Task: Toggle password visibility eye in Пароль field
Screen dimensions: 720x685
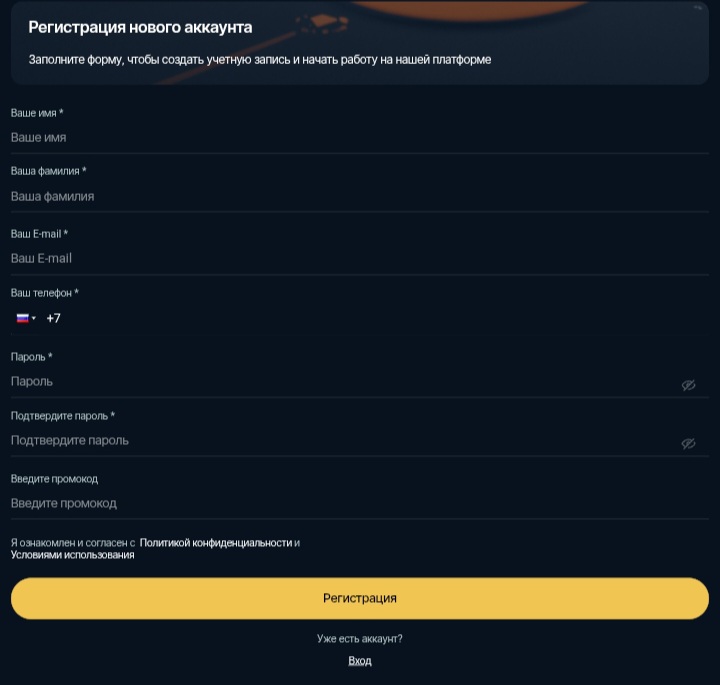Action: click(x=688, y=385)
